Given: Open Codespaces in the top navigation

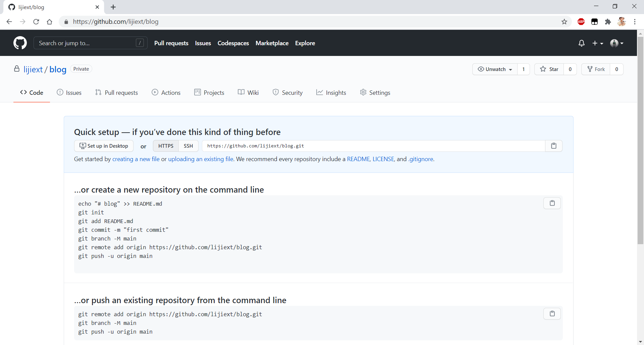Looking at the screenshot, I should click(233, 43).
